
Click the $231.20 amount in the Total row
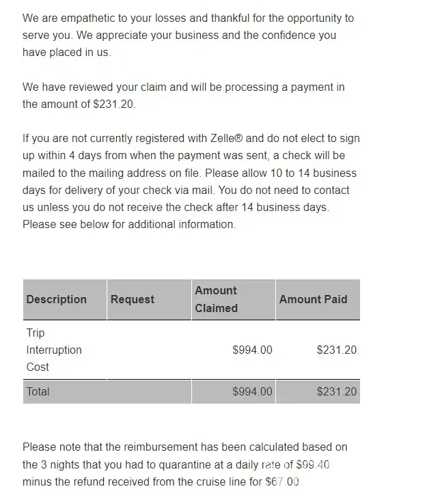pyautogui.click(x=336, y=391)
